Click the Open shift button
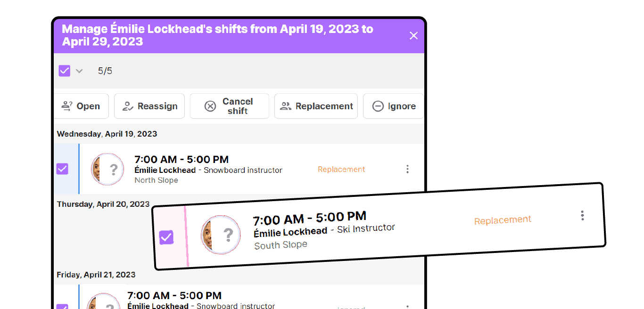The width and height of the screenshot is (644, 309). point(81,106)
